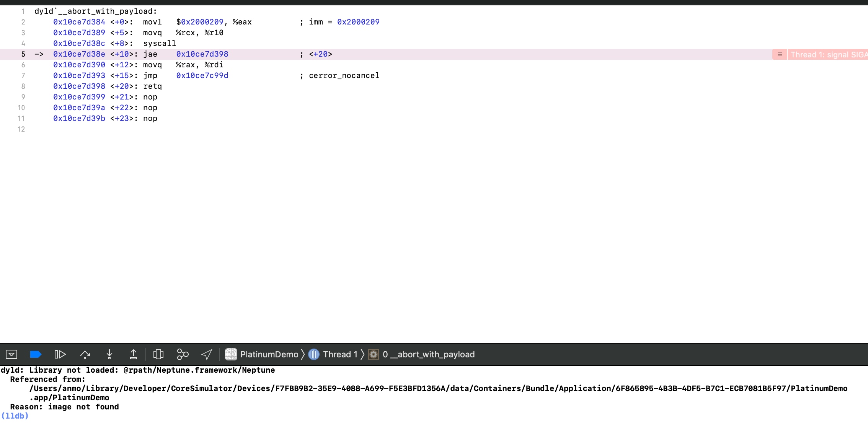This screenshot has width=868, height=427.
Task: Continue program execution
Action: [60, 354]
